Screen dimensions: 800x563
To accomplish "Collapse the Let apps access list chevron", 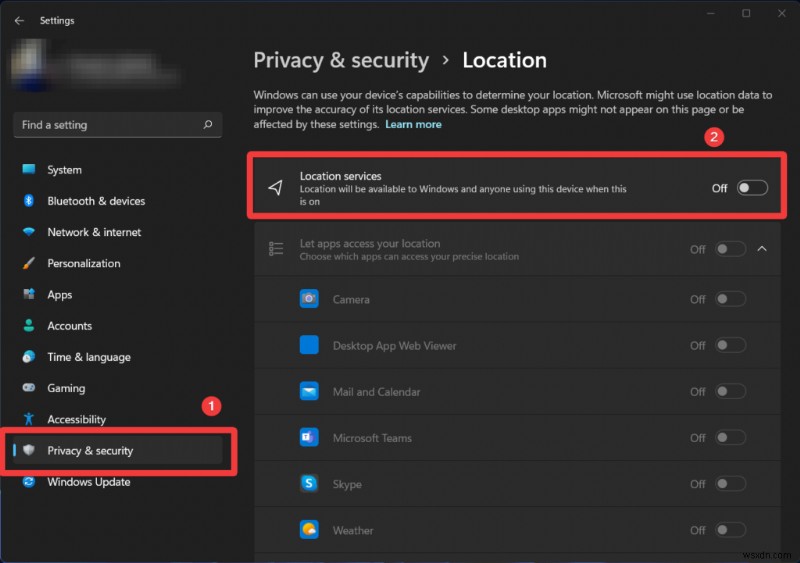I will (x=762, y=249).
